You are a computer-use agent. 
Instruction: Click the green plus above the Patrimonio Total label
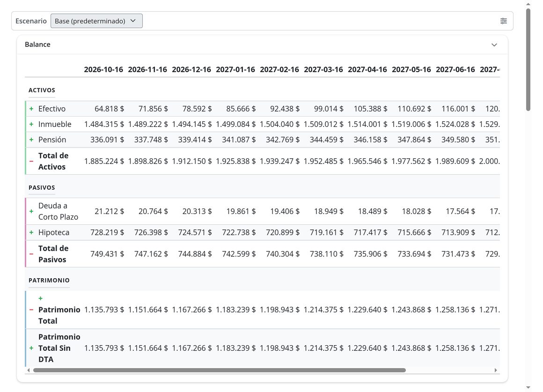(41, 298)
